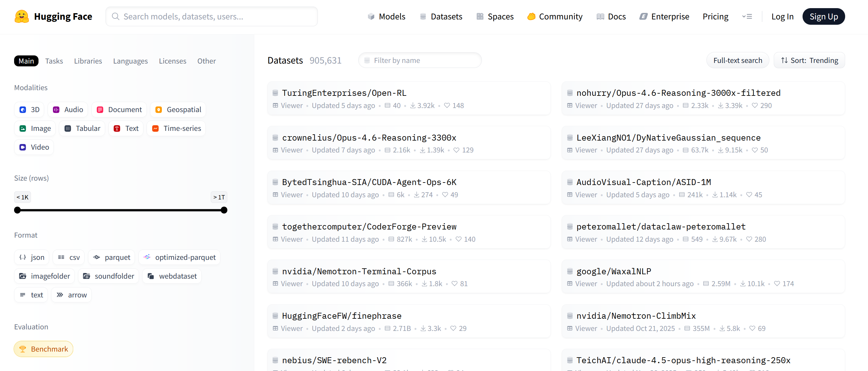The height and width of the screenshot is (371, 868).
Task: Click the Datasets database icon in navbar
Action: [x=423, y=17]
